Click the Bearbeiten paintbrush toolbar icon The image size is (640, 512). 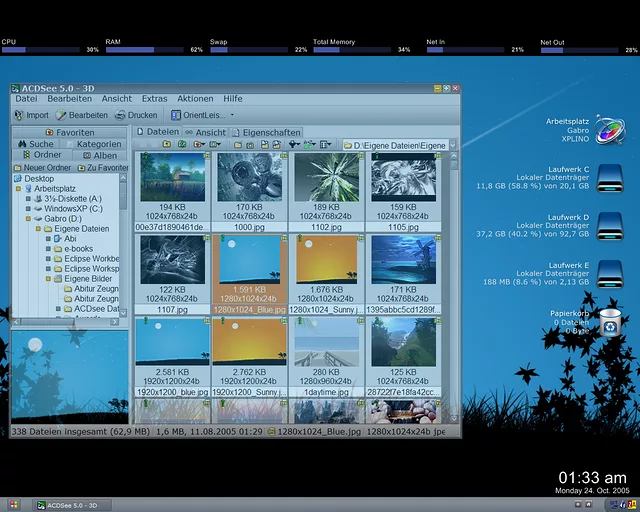62,115
